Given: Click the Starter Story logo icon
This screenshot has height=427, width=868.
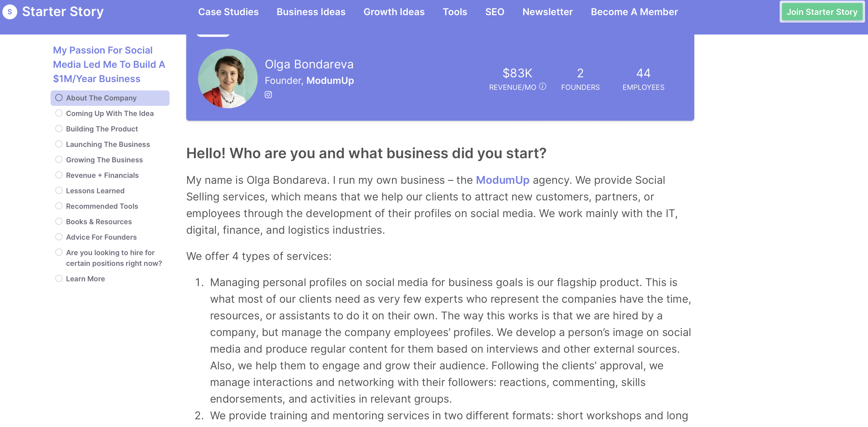Looking at the screenshot, I should coord(9,12).
